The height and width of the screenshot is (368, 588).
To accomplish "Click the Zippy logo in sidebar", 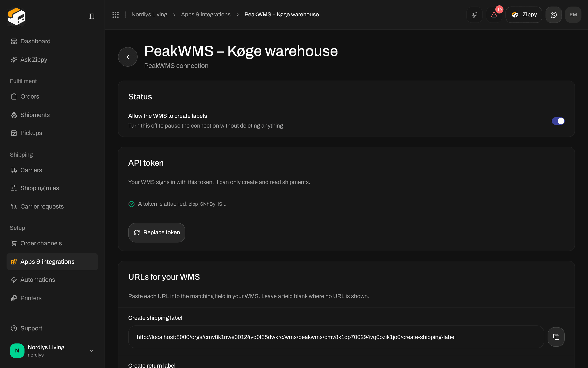I will click(16, 16).
